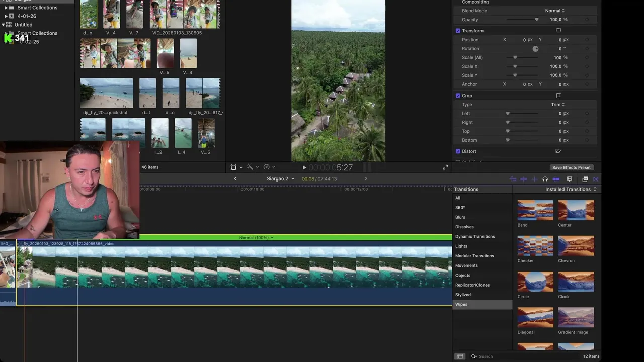
Task: Open the Normal (100%) speed dropdown
Action: pos(257,238)
